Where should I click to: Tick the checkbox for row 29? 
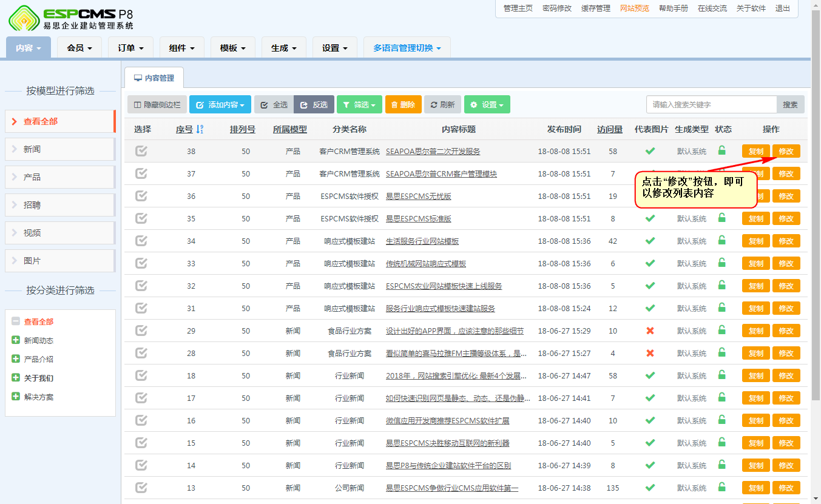coord(141,331)
